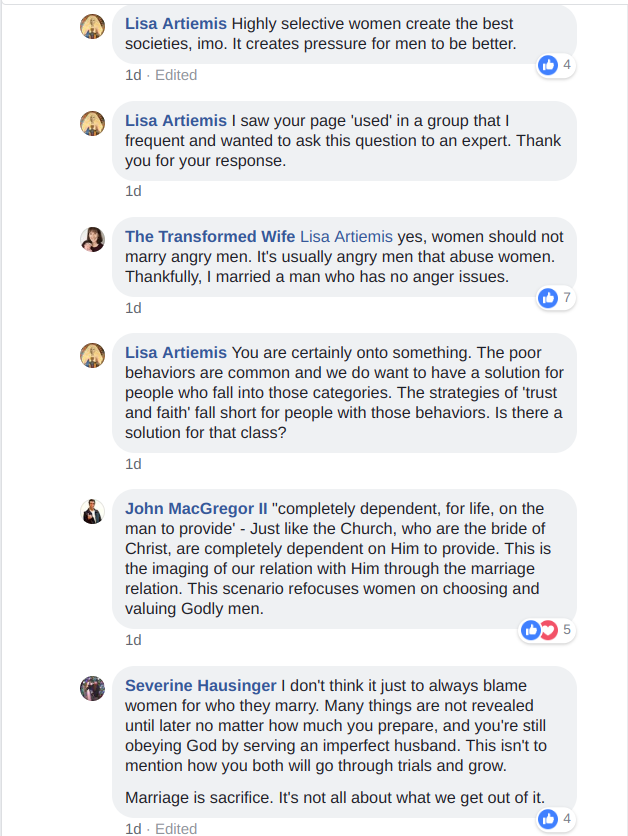Image resolution: width=628 pixels, height=836 pixels.
Task: Open Lisa Artiemis avatar beside 'You are certainly' comment
Action: [x=93, y=355]
